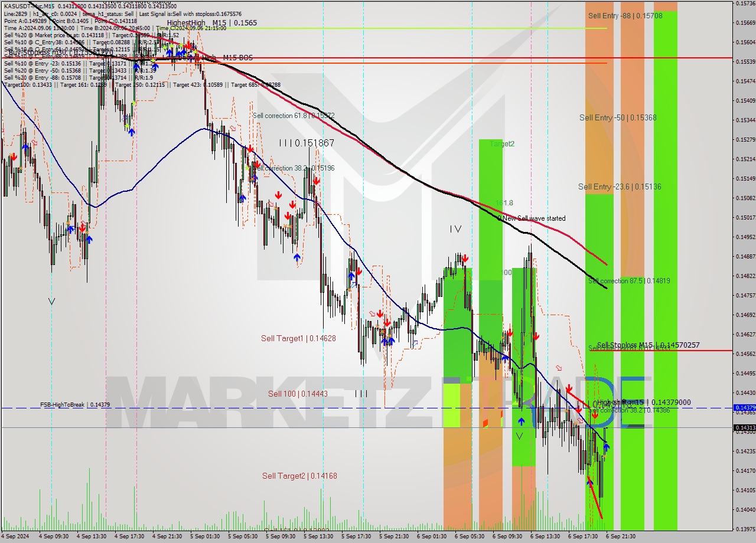Click the Sell correction 38.2 | 0.15196 label

pyautogui.click(x=294, y=168)
